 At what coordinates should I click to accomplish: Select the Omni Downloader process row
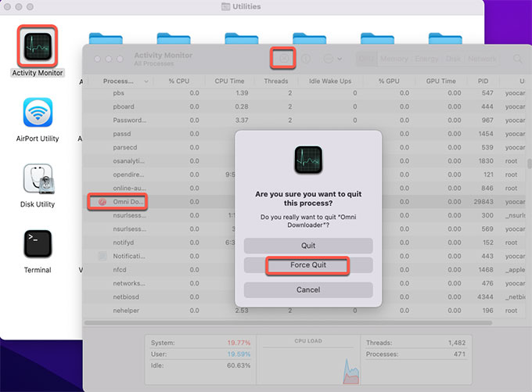pyautogui.click(x=305, y=202)
